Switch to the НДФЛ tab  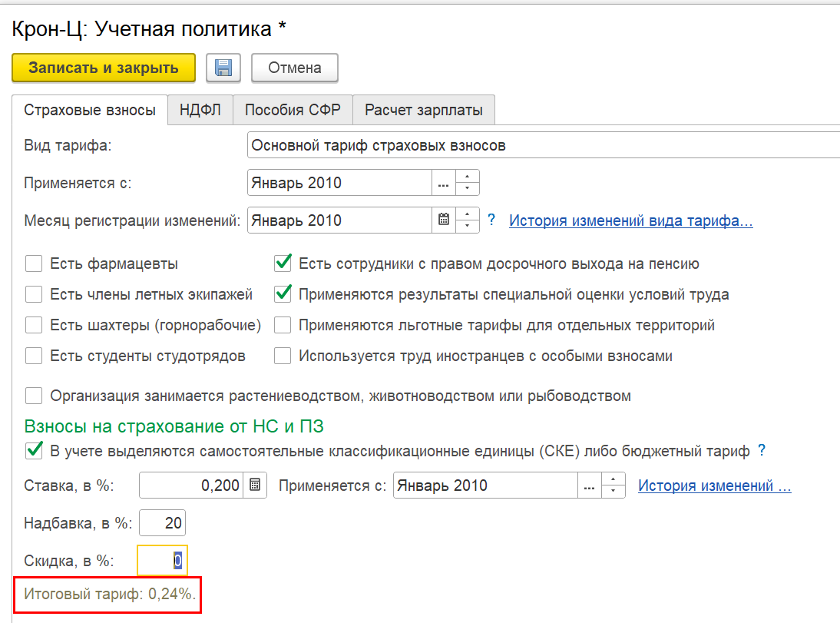200,110
